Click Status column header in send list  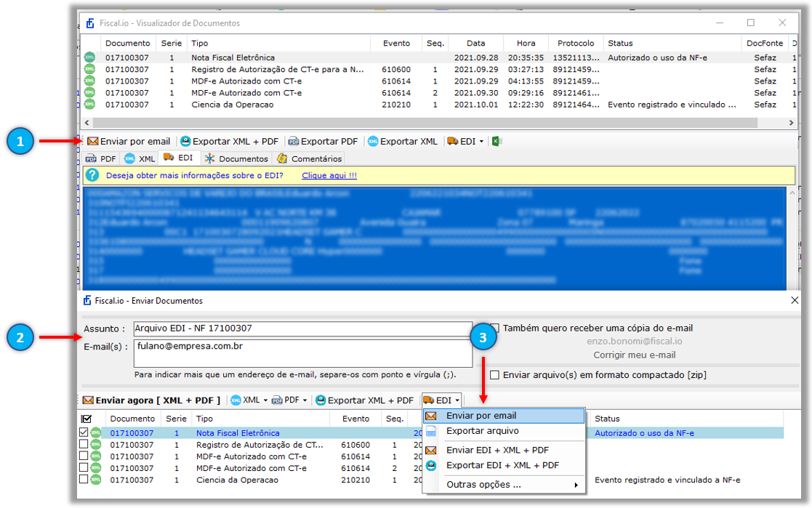(607, 419)
